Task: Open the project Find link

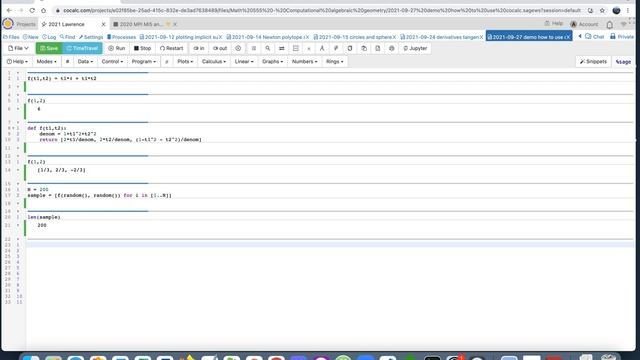Action: (68, 37)
